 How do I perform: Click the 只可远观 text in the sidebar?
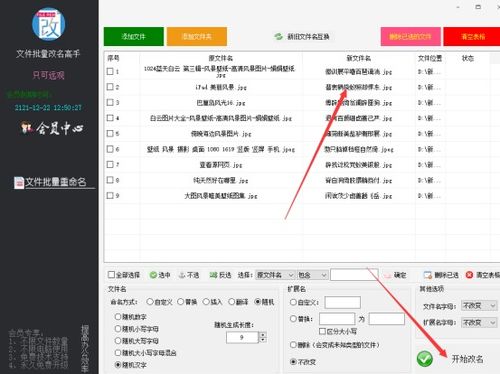[49, 75]
